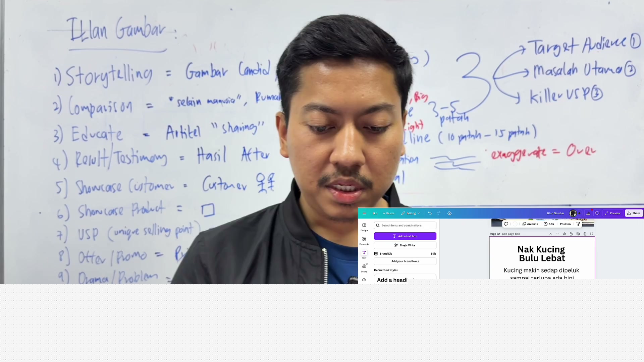Viewport: 644px width, 362px height.
Task: Undo the last action
Action: coord(430,213)
